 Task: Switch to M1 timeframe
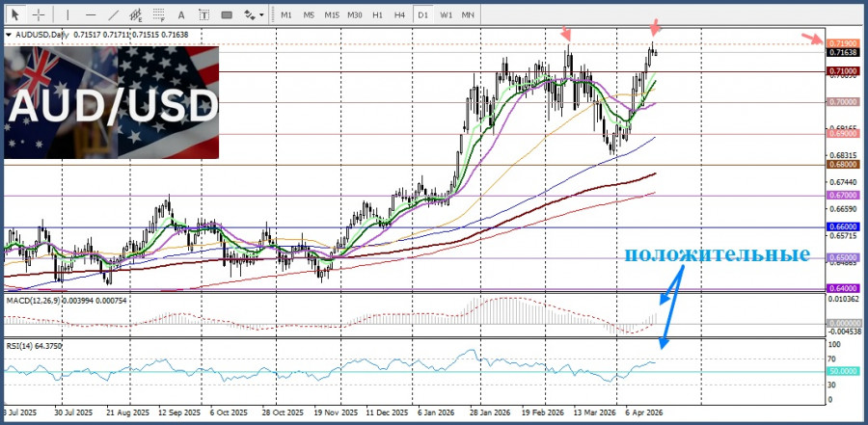286,14
